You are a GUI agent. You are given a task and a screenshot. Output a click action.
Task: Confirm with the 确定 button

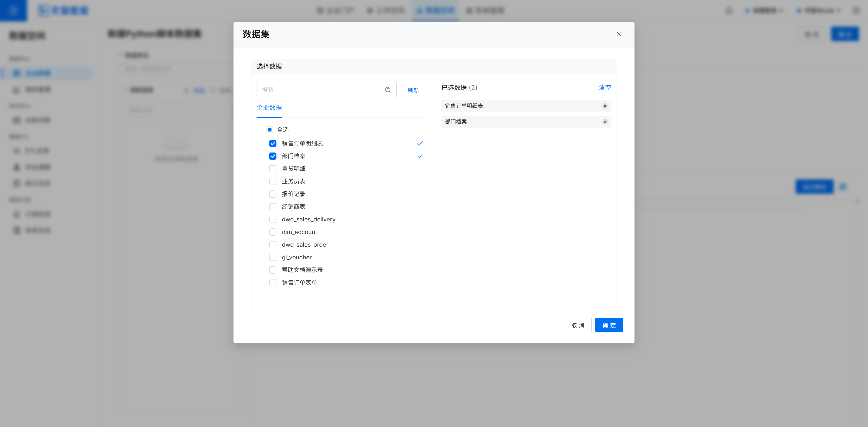[x=609, y=325]
